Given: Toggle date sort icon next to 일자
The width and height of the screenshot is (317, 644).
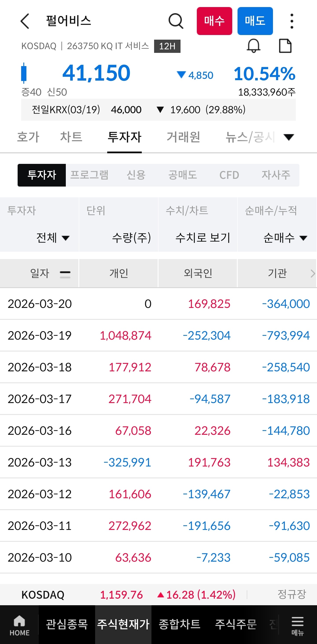Looking at the screenshot, I should (65, 274).
